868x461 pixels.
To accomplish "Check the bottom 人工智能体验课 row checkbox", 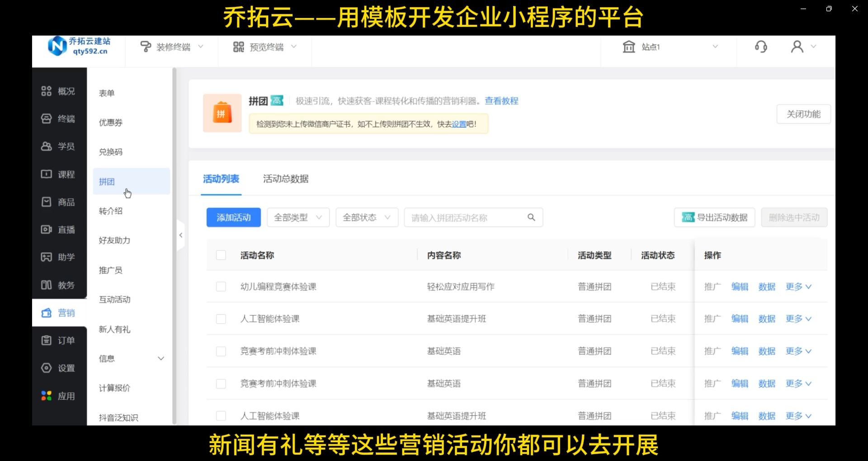I will [x=221, y=416].
